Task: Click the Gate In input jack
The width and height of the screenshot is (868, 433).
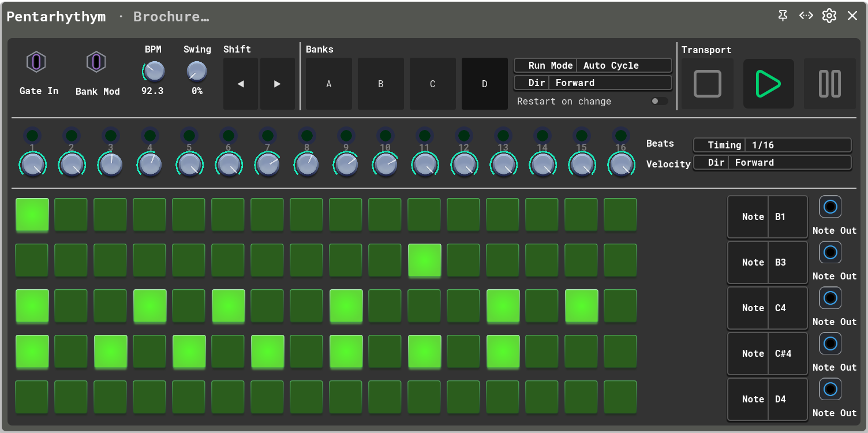Action: [x=36, y=62]
